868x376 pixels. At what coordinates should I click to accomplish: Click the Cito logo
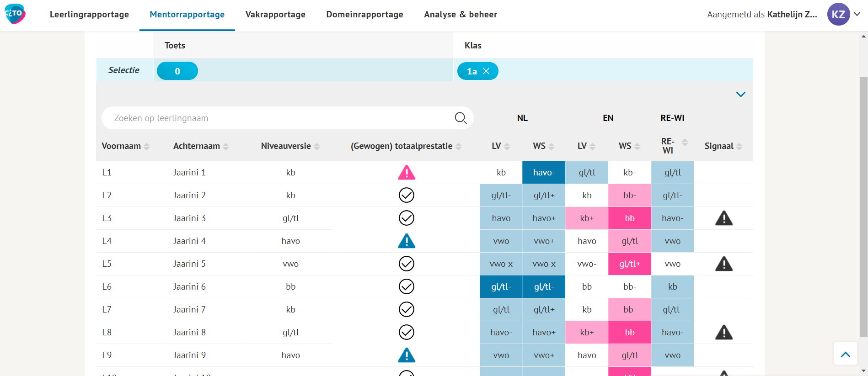point(15,14)
